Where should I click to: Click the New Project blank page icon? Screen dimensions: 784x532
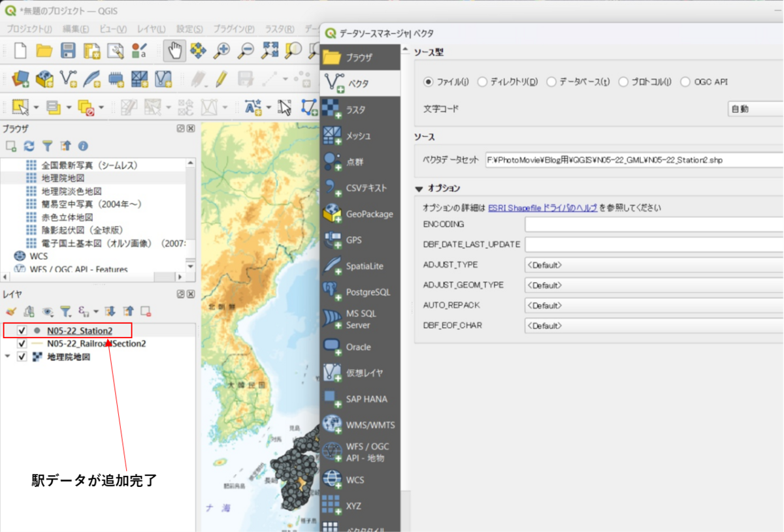tap(20, 50)
